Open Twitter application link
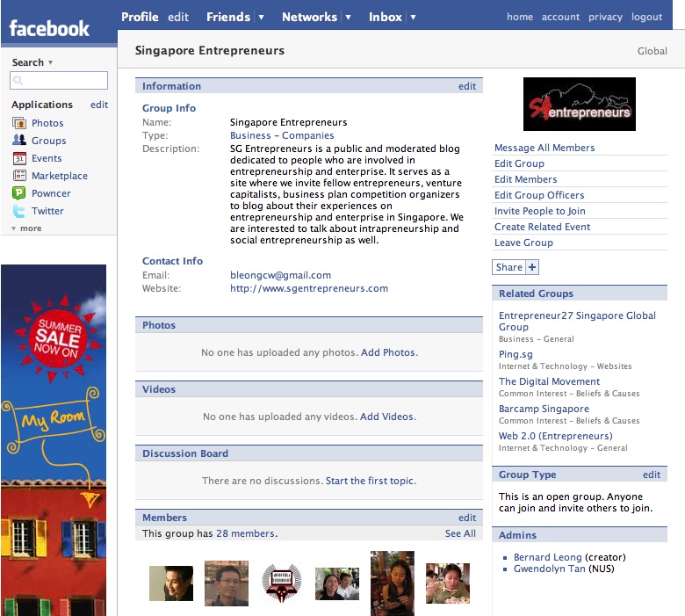The image size is (685, 616). 47,211
